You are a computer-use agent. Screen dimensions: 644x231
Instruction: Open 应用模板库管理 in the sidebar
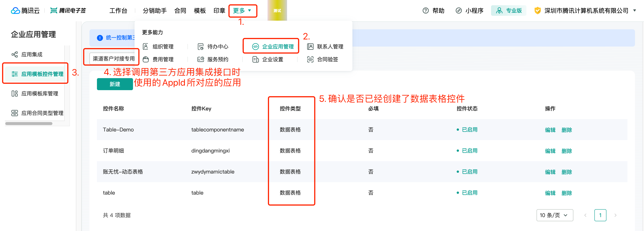pos(35,94)
